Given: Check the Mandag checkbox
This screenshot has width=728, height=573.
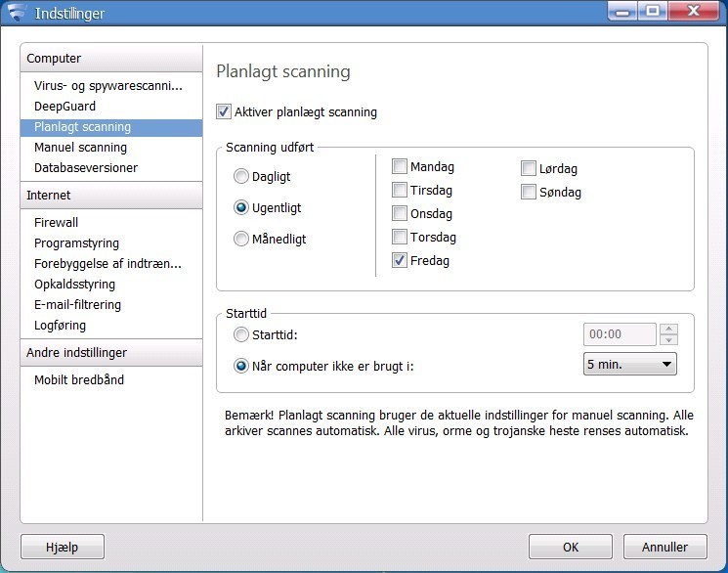Looking at the screenshot, I should (400, 166).
